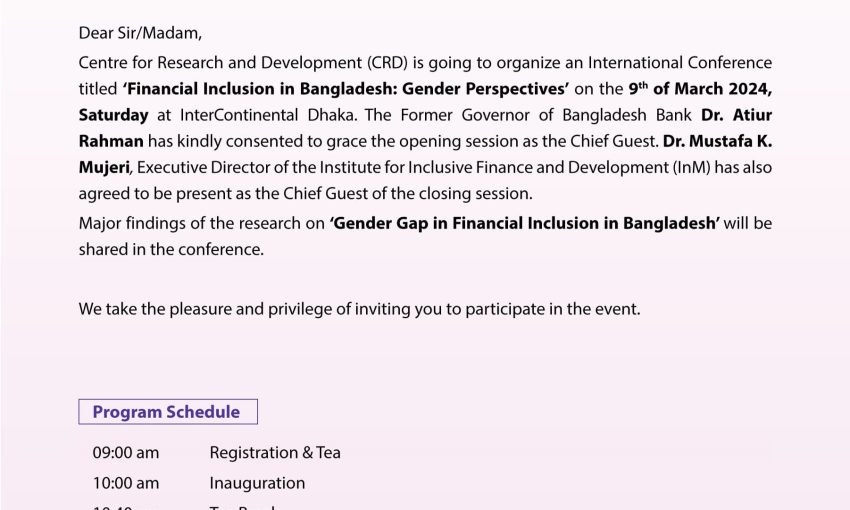Click the "10:00 am" schedule time
Image resolution: width=850 pixels, height=510 pixels.
[126, 483]
